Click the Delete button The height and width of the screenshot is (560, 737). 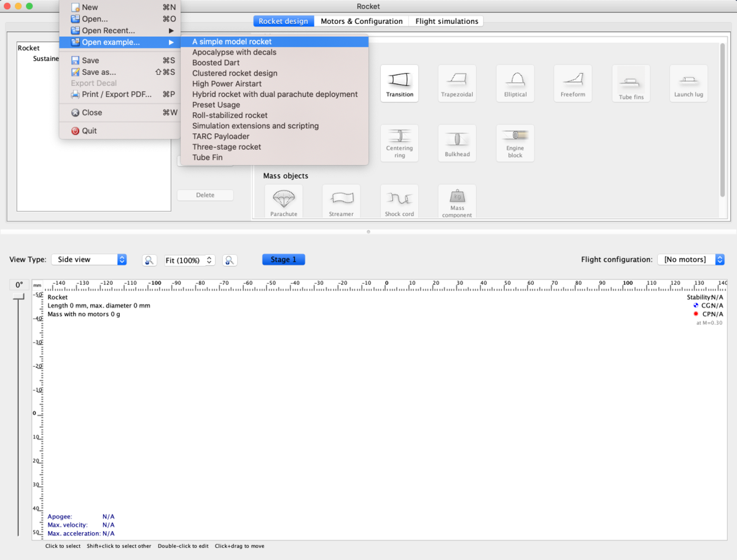pyautogui.click(x=205, y=195)
